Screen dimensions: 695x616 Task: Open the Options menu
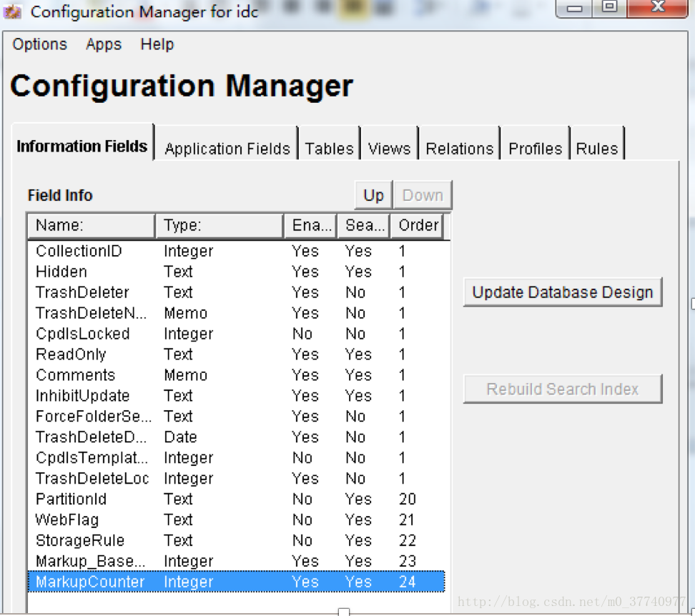coord(39,44)
